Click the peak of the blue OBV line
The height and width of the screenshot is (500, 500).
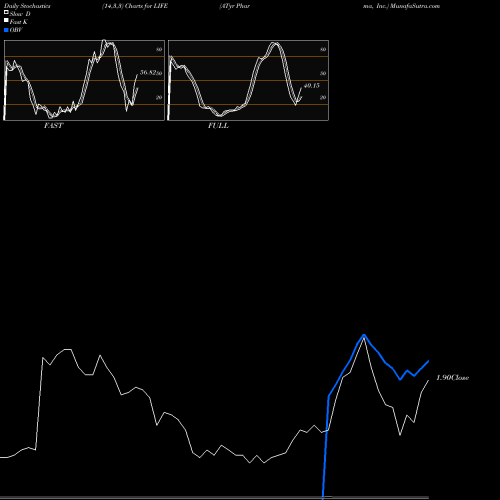(364, 335)
